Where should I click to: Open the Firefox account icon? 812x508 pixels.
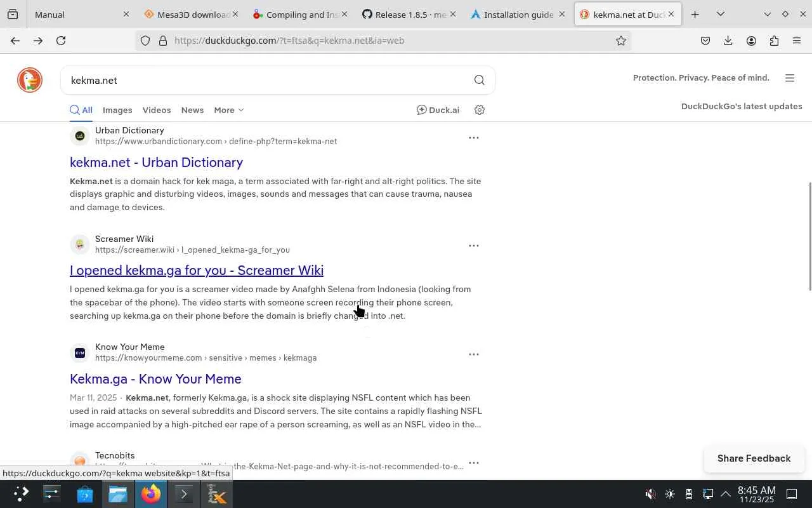pyautogui.click(x=751, y=41)
